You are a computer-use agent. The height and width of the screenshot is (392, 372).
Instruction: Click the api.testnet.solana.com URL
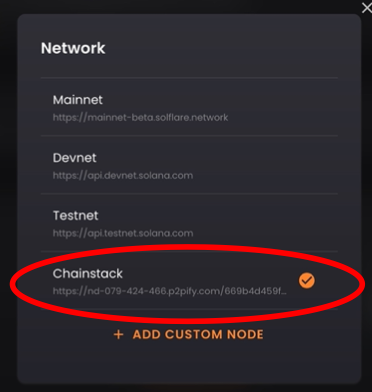pos(123,233)
